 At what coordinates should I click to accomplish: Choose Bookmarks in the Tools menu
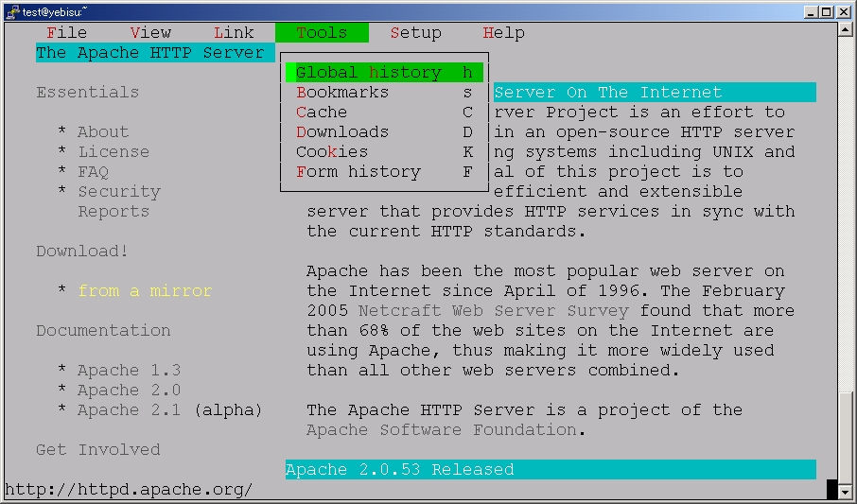click(x=384, y=93)
